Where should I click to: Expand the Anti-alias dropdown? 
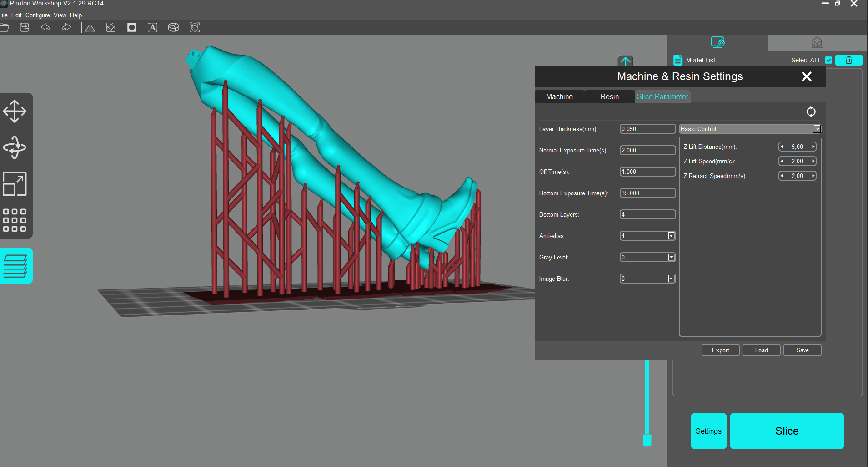pos(671,236)
